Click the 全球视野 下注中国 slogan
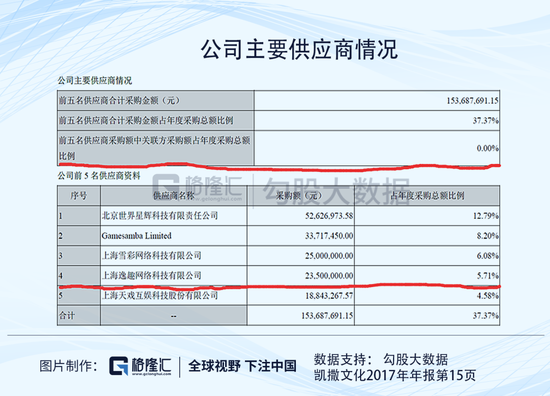550x396 pixels. [242, 366]
